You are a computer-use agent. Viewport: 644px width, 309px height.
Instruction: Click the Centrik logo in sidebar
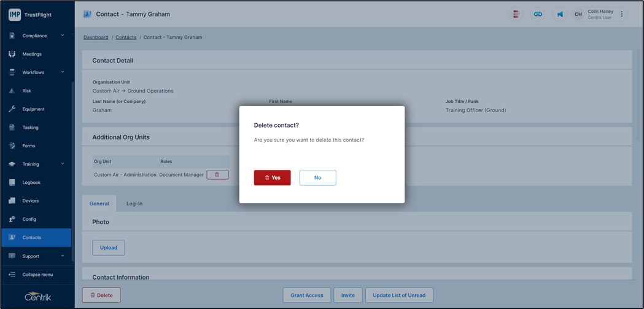38,296
